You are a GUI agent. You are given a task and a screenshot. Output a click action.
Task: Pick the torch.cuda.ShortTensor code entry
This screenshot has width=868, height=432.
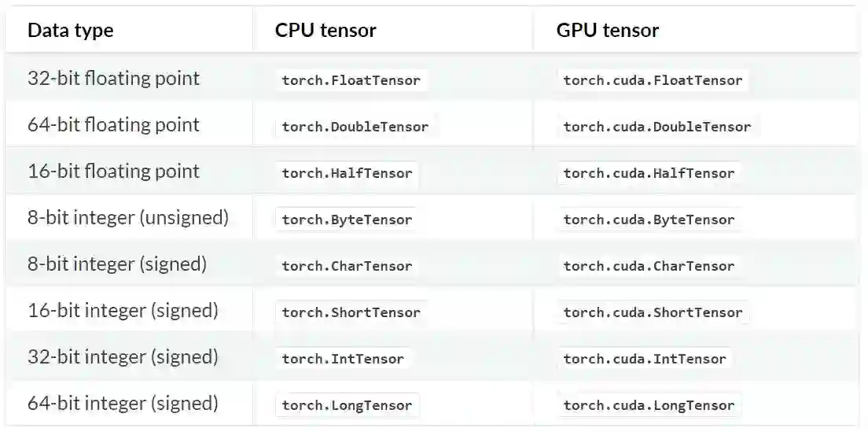tap(653, 312)
